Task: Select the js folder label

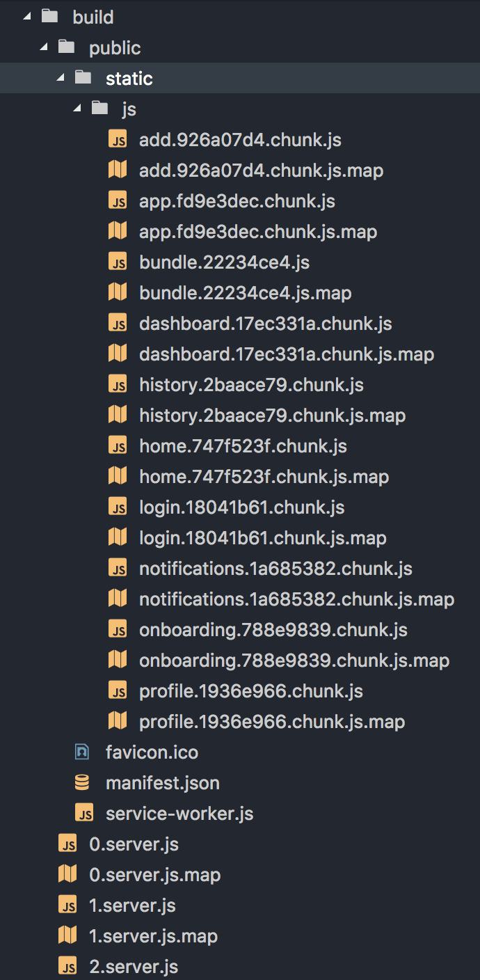Action: [129, 109]
